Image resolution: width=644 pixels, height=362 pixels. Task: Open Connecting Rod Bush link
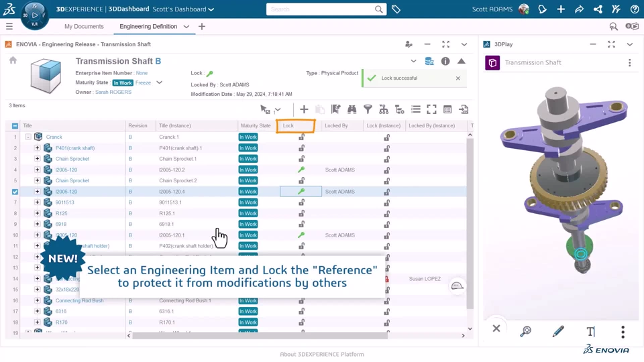(79, 300)
